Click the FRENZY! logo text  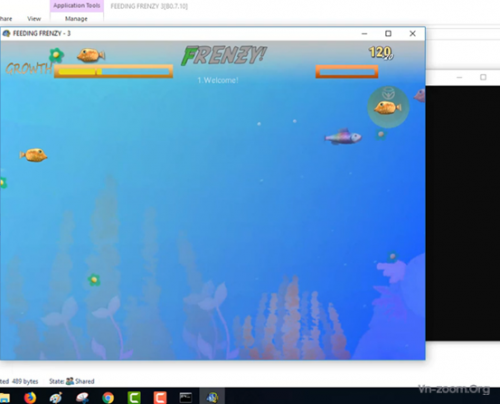tap(224, 55)
